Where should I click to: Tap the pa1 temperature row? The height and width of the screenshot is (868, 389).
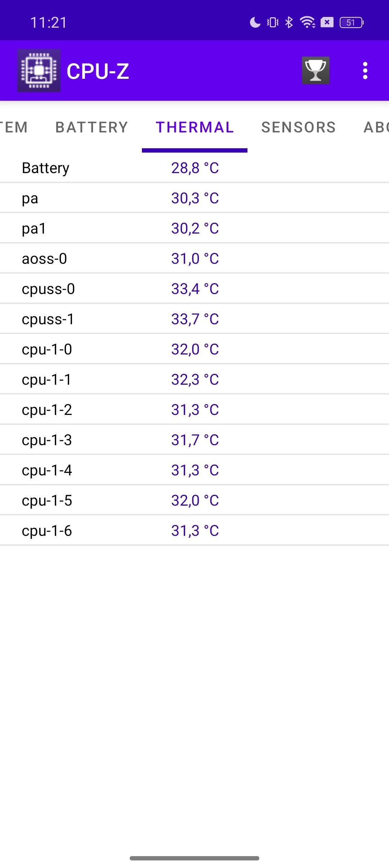coord(194,228)
